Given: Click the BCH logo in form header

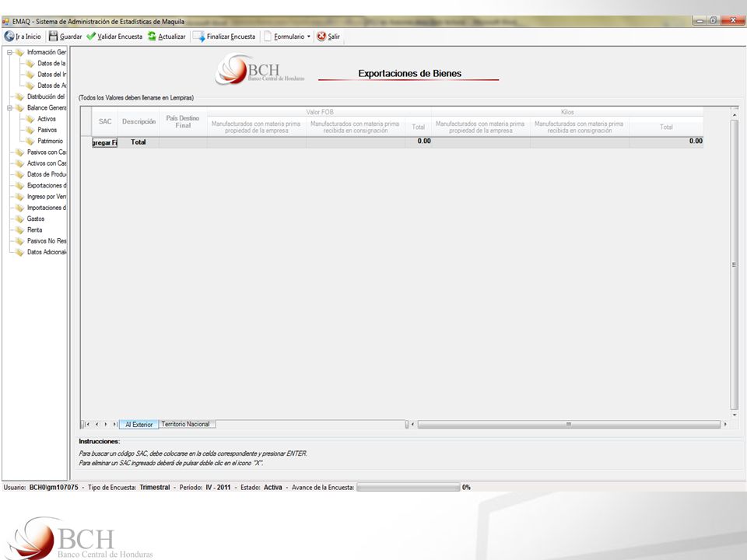Looking at the screenshot, I should pyautogui.click(x=260, y=69).
